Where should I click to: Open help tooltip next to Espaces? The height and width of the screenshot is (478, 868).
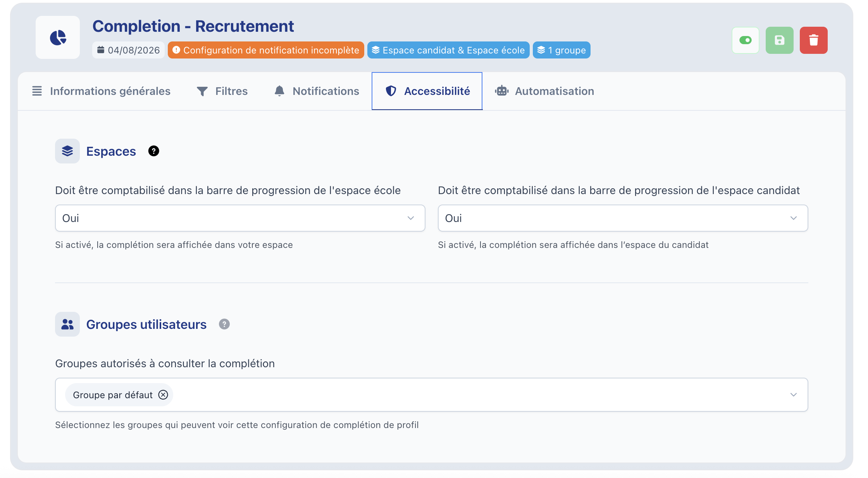tap(153, 151)
